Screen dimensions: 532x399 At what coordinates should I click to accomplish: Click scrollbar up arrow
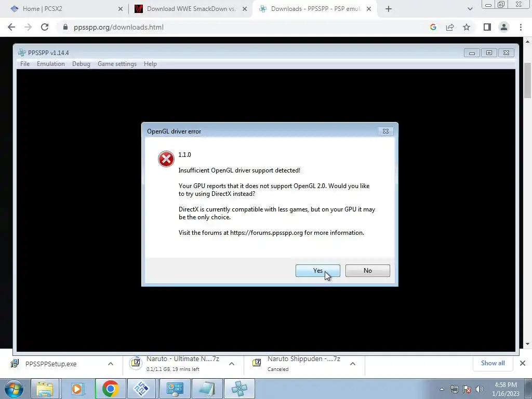(x=527, y=42)
